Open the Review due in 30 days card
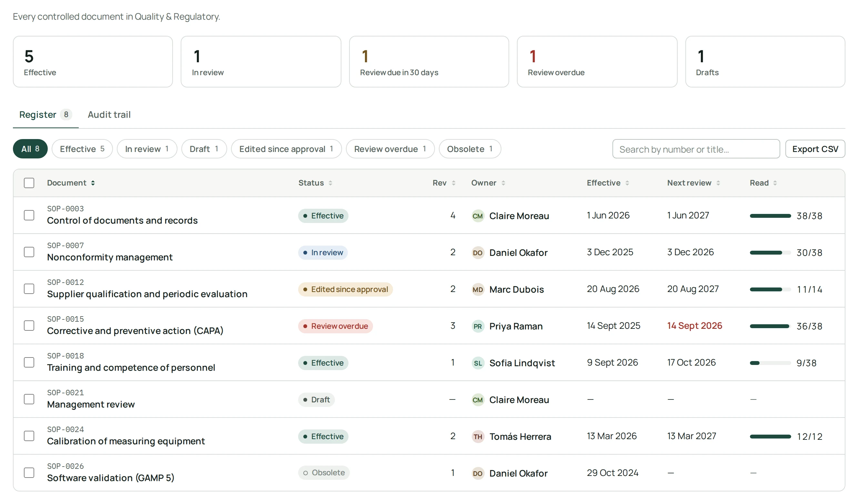Image resolution: width=858 pixels, height=504 pixels. (429, 62)
